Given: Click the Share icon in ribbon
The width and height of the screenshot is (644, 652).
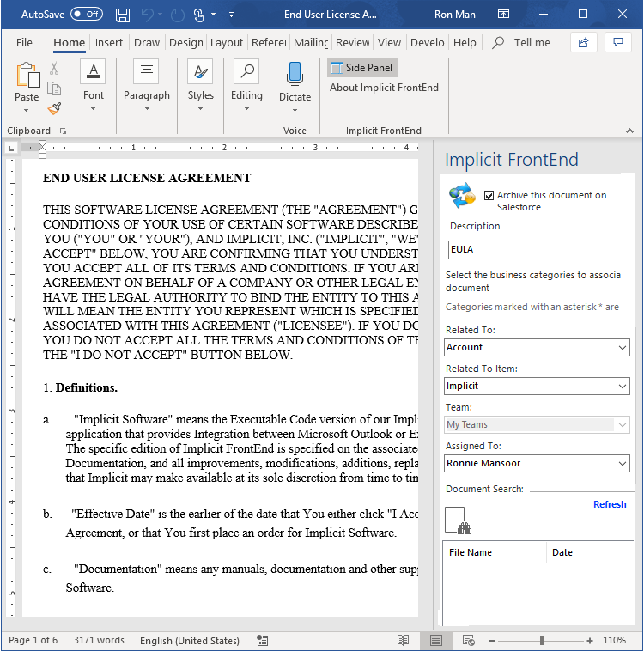Looking at the screenshot, I should click(584, 42).
